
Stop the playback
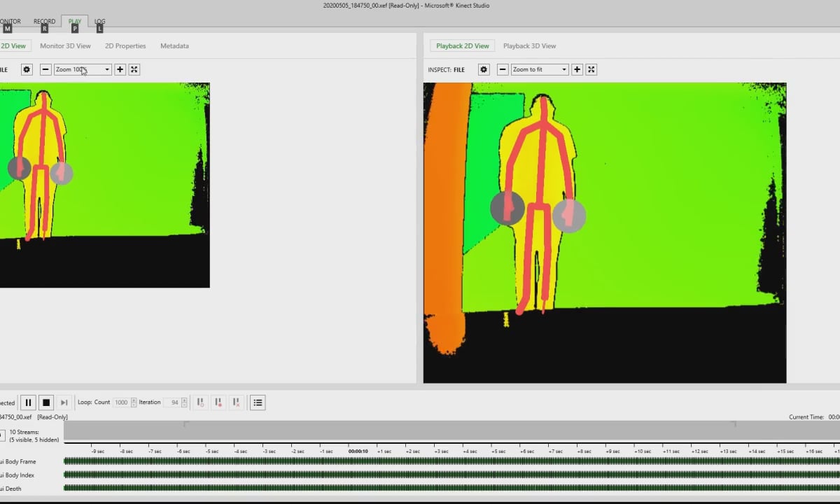point(46,402)
